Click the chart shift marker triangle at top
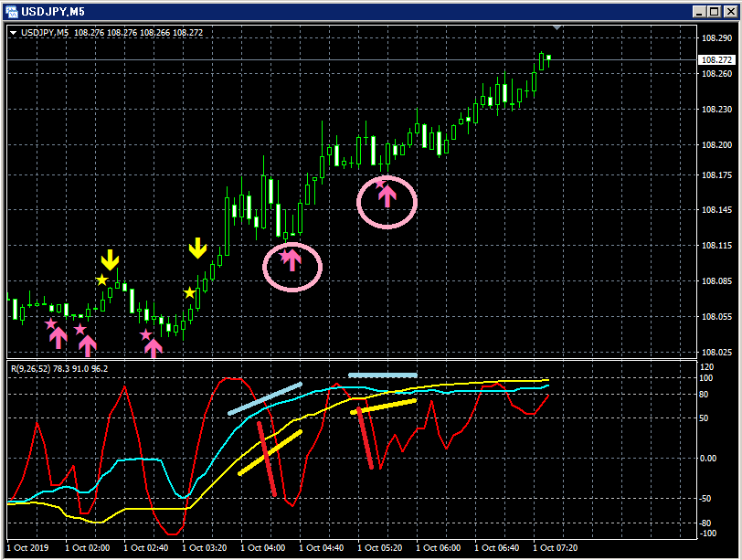Screen dimensions: 742x560 point(557,28)
